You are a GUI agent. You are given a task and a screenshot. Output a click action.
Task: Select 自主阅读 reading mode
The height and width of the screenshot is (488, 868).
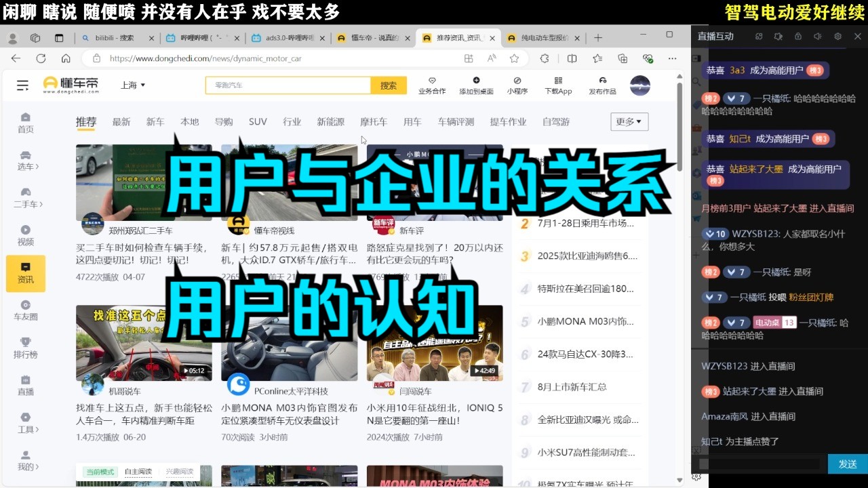139,472
